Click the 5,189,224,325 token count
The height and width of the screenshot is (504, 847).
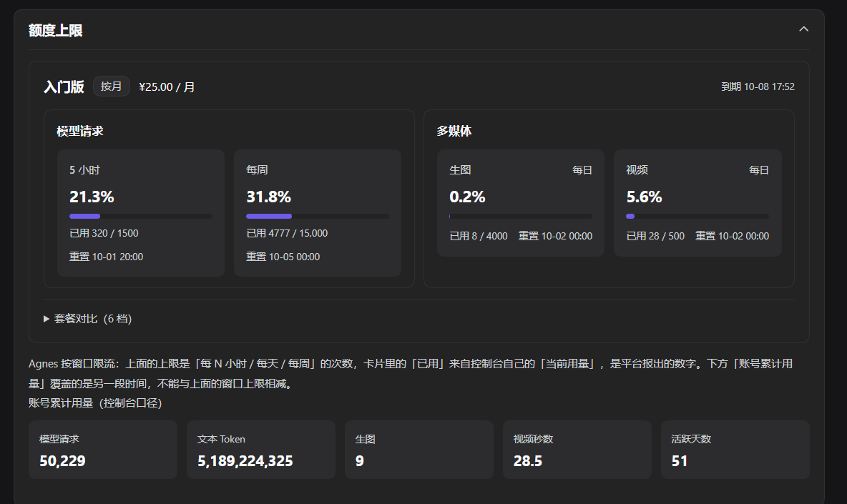pos(245,461)
